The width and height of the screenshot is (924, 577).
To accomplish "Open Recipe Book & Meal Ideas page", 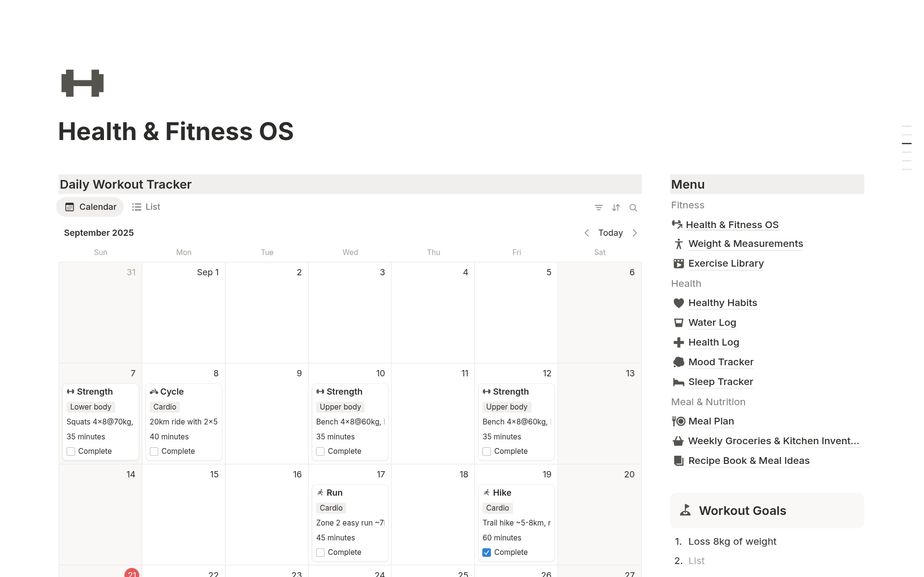I will click(749, 461).
